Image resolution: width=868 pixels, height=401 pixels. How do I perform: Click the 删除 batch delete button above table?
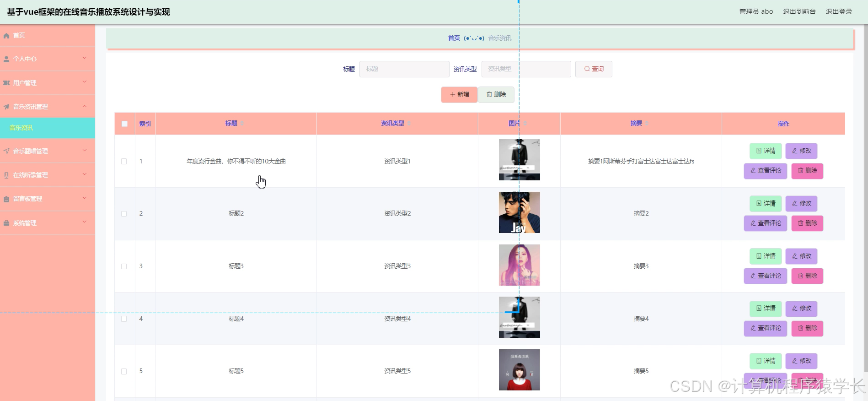(496, 94)
